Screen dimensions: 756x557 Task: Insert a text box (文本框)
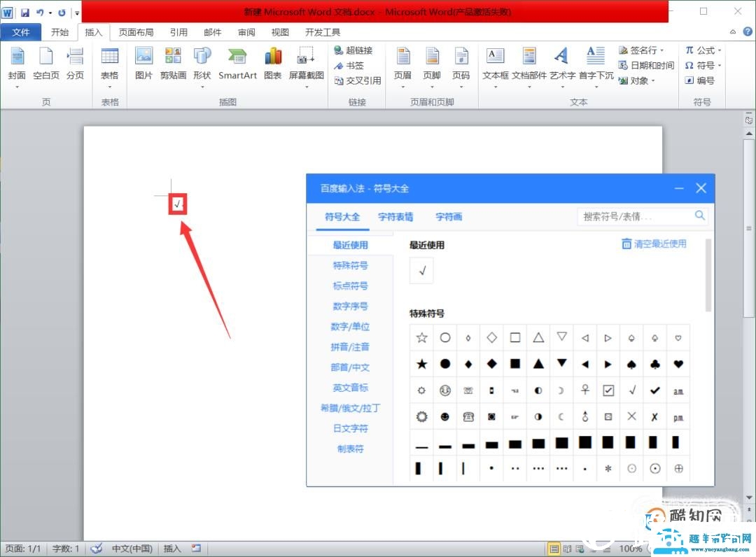[495, 67]
